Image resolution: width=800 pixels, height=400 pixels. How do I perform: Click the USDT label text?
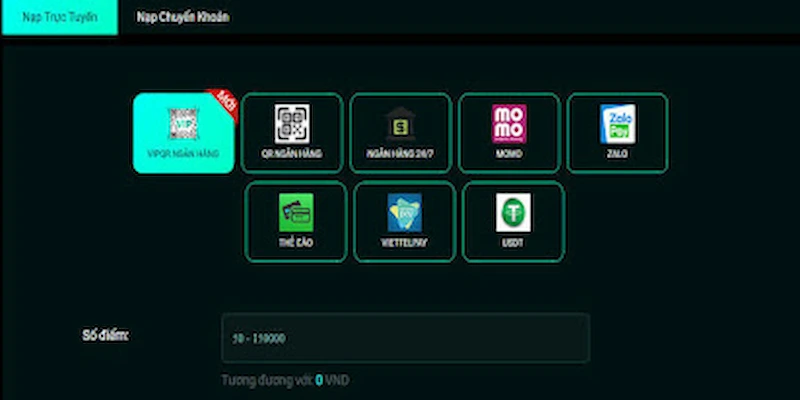(513, 242)
